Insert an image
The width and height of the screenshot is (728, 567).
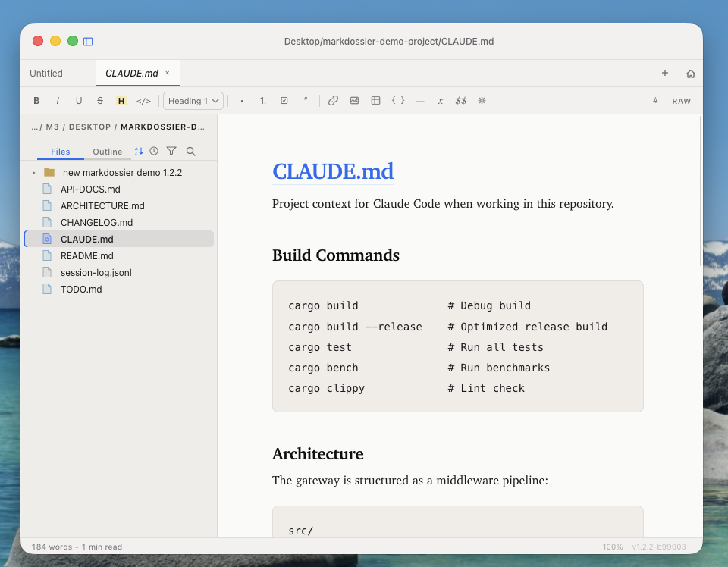click(354, 101)
